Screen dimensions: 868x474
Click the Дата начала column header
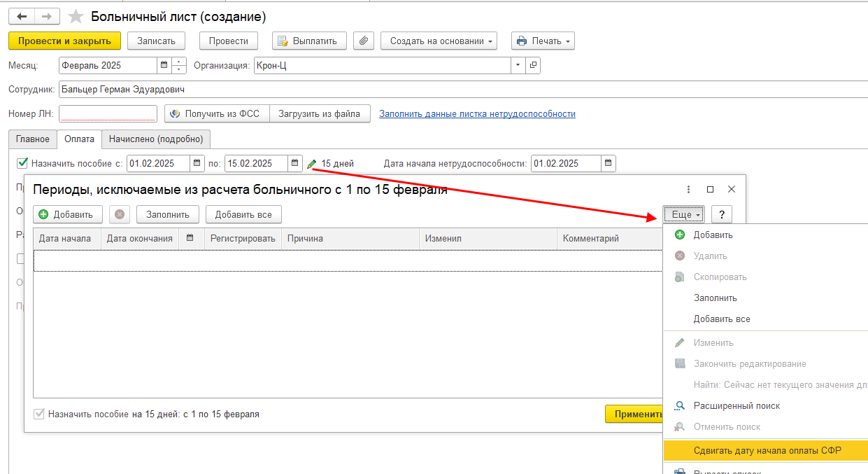(x=67, y=238)
